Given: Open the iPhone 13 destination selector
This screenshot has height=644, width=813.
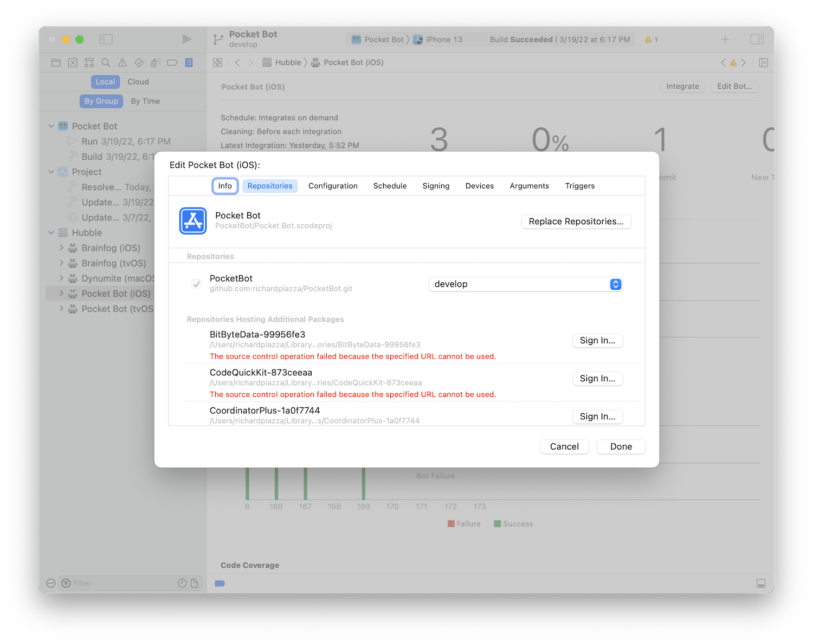Looking at the screenshot, I should (x=438, y=40).
